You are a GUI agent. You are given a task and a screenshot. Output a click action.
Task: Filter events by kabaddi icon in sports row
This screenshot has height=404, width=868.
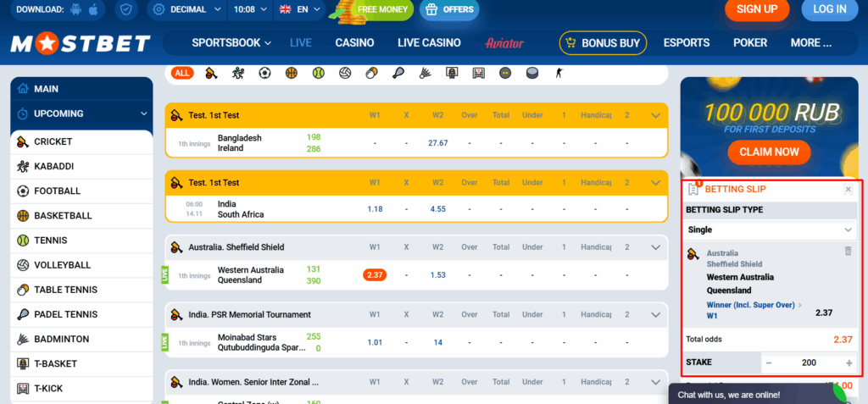(238, 73)
